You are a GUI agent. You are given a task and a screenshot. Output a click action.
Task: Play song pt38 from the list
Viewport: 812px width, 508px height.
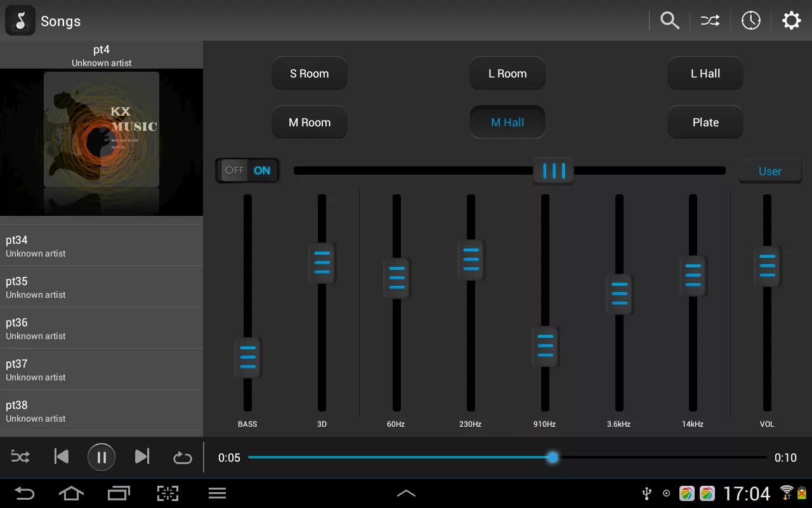pyautogui.click(x=101, y=411)
